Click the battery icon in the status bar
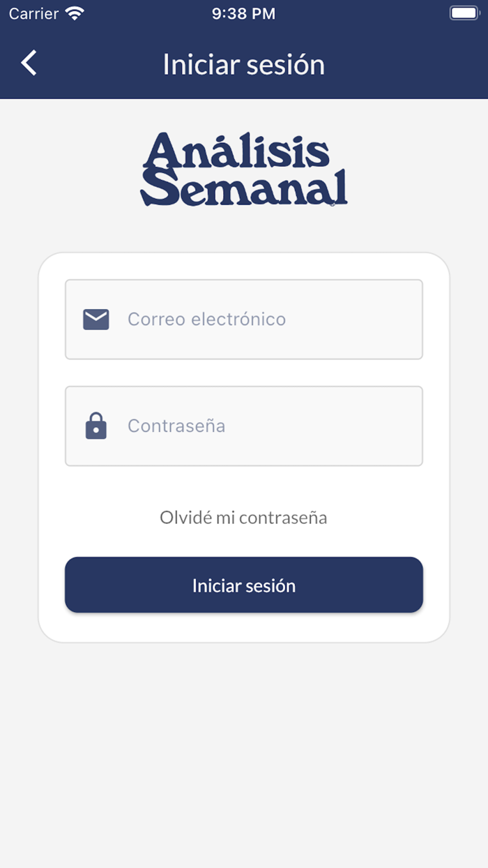Viewport: 488px width, 868px height. coord(464,13)
